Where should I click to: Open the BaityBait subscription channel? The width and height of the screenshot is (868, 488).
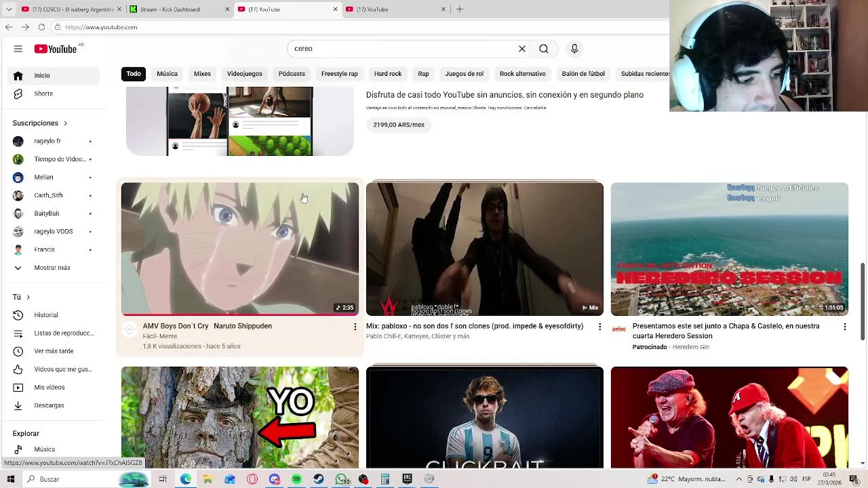point(53,213)
